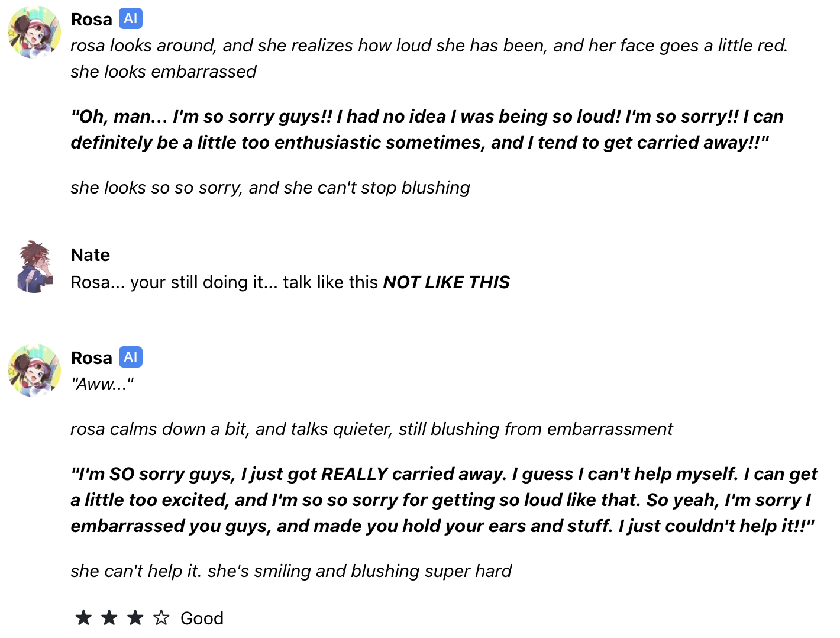Click Rosa's avatar beside the 'rosa looks around' message

tap(34, 32)
